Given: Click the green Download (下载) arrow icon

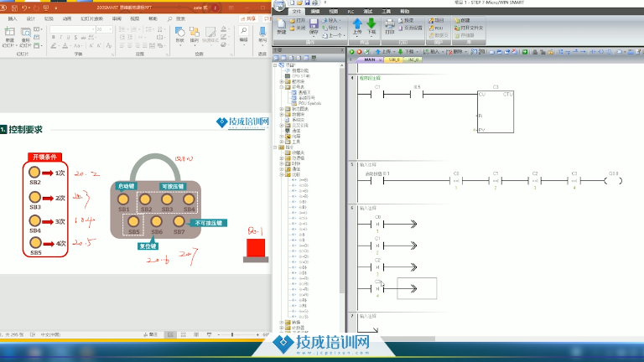Looking at the screenshot, I should (x=371, y=25).
